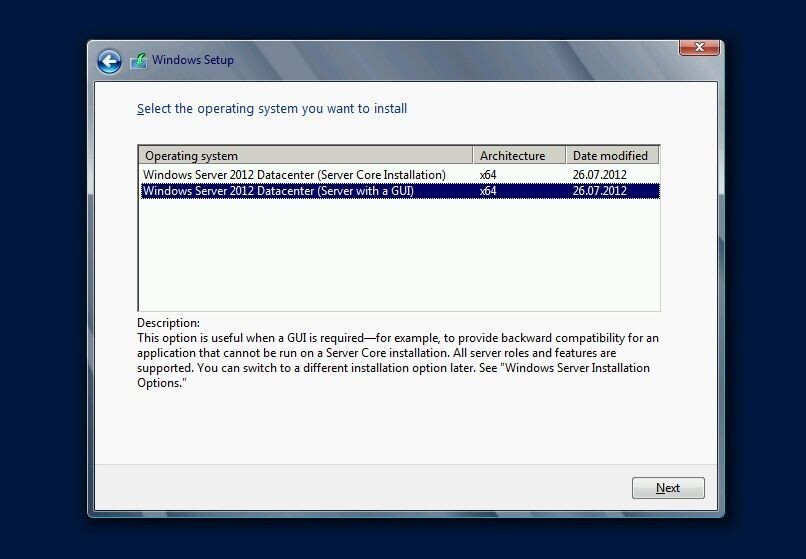The height and width of the screenshot is (559, 806).
Task: Click x64 in the Server Core row
Action: click(488, 175)
